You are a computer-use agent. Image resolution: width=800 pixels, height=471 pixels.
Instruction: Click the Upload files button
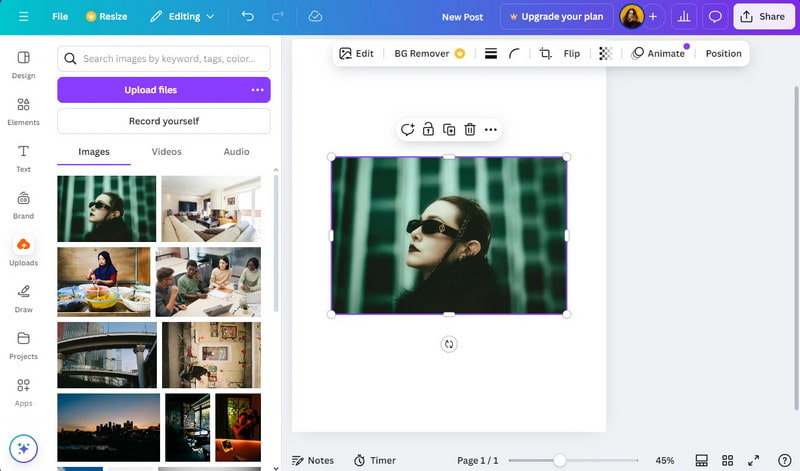click(151, 90)
